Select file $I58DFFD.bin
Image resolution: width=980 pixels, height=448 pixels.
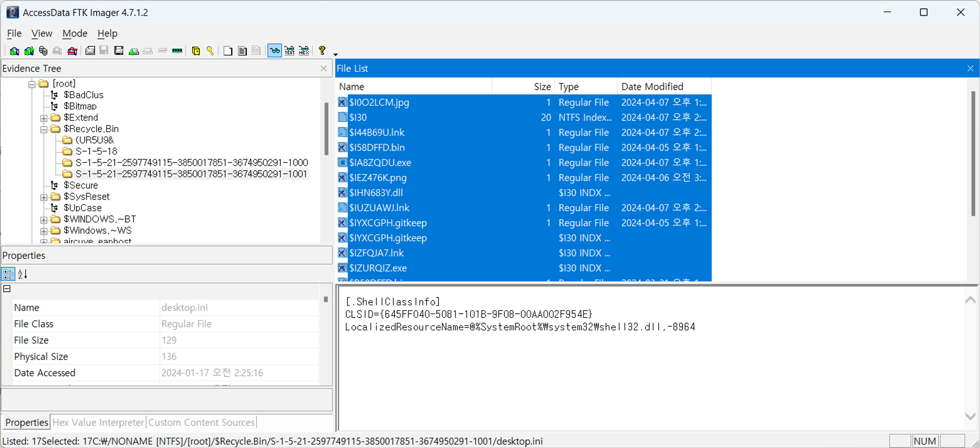tap(377, 147)
